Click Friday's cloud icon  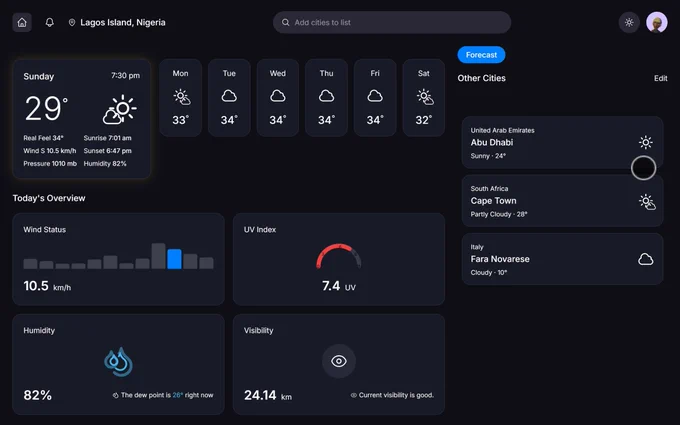(375, 96)
